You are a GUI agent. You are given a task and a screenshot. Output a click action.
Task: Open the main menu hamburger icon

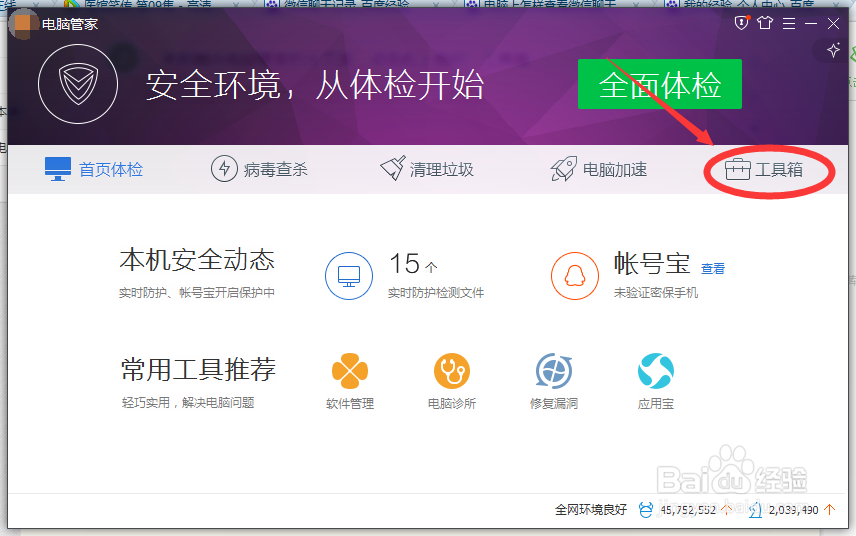(x=788, y=23)
